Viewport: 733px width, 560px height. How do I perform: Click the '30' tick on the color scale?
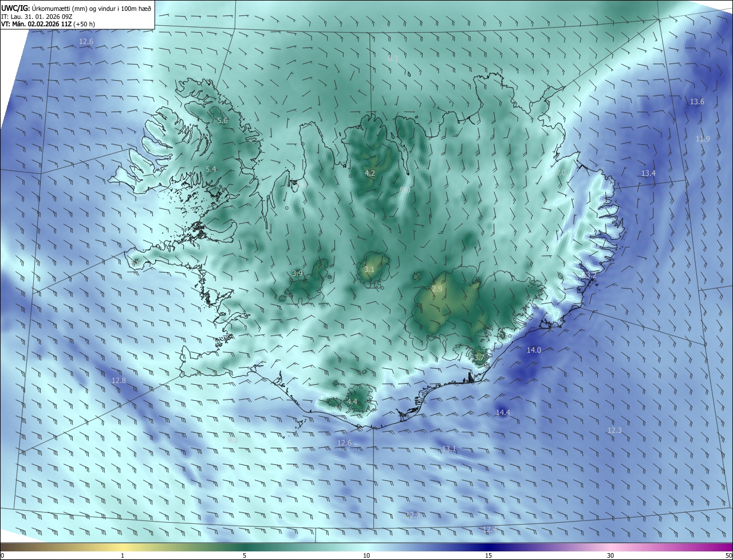(x=610, y=555)
